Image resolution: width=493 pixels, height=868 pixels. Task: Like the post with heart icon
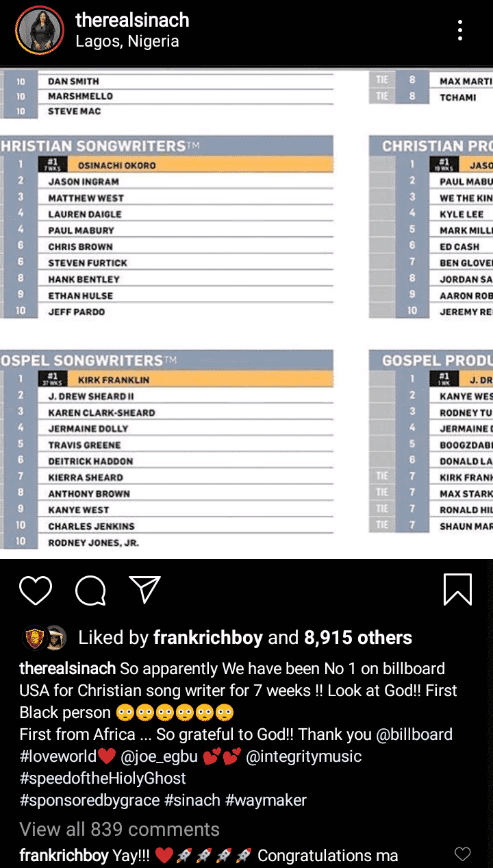click(x=36, y=590)
